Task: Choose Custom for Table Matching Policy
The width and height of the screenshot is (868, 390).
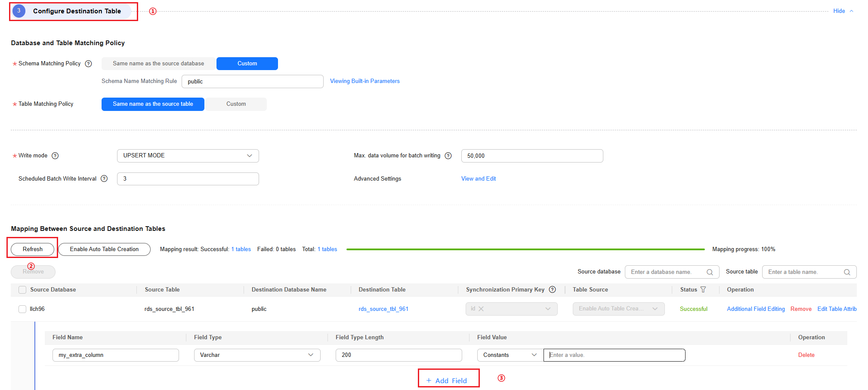Action: coord(236,104)
